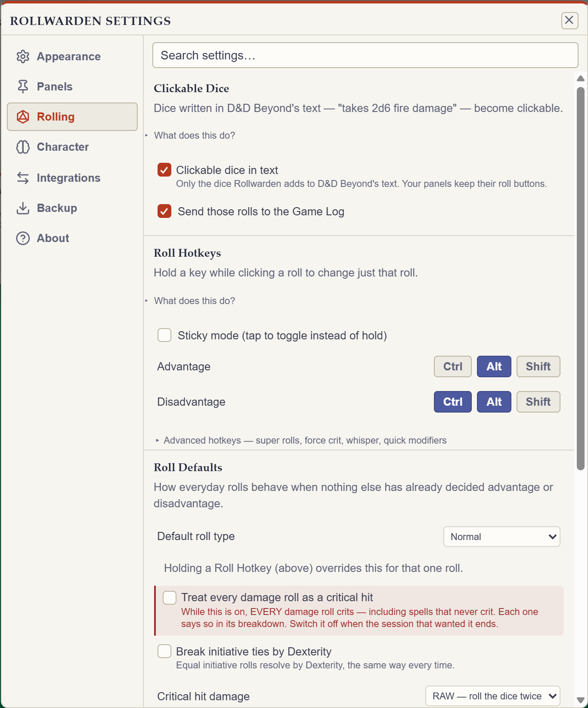Expand 'What does this do?' under Clickable Dice
Image resolution: width=588 pixels, height=708 pixels.
pos(194,135)
